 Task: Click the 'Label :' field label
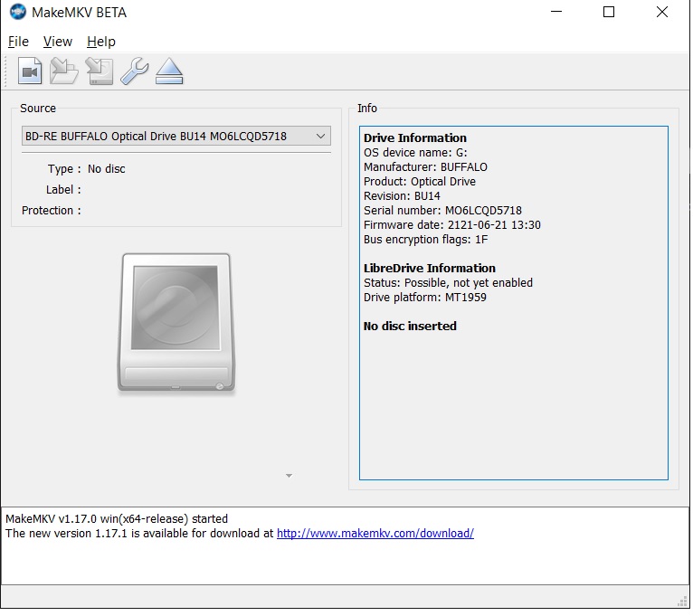tap(63, 190)
